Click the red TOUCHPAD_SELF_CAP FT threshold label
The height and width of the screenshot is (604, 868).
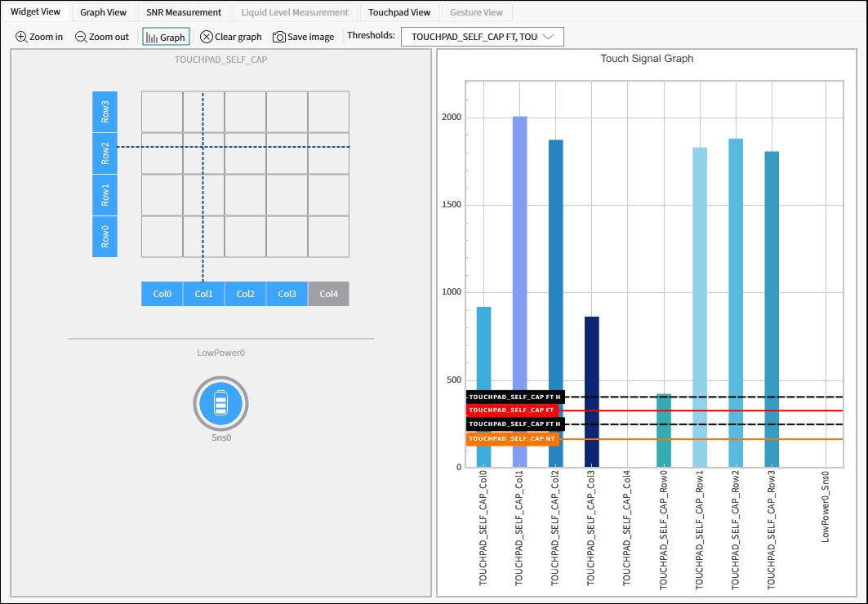[x=512, y=411]
